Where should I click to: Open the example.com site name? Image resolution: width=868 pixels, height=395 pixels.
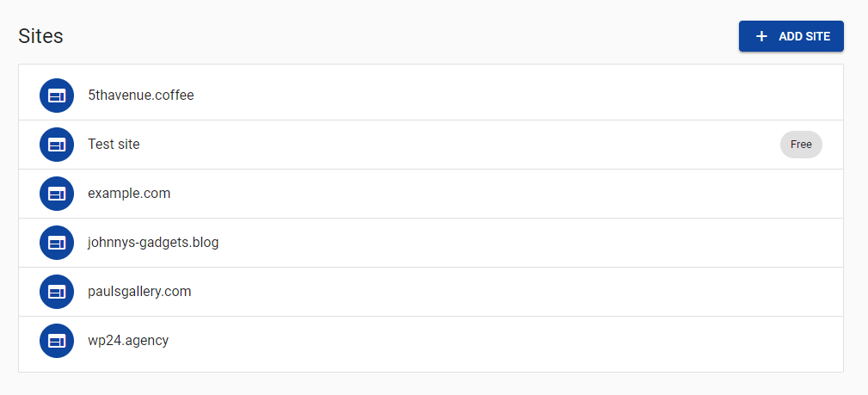[x=129, y=194]
